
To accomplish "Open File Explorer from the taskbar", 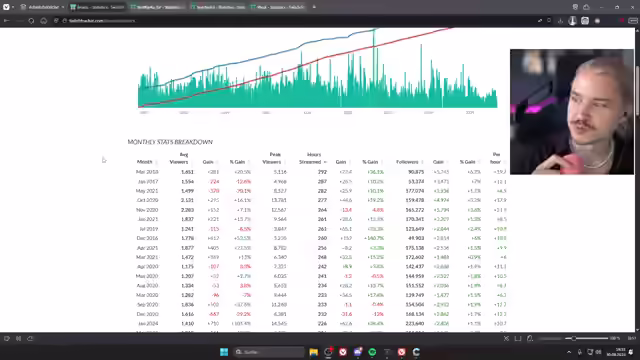I will click(x=313, y=352).
